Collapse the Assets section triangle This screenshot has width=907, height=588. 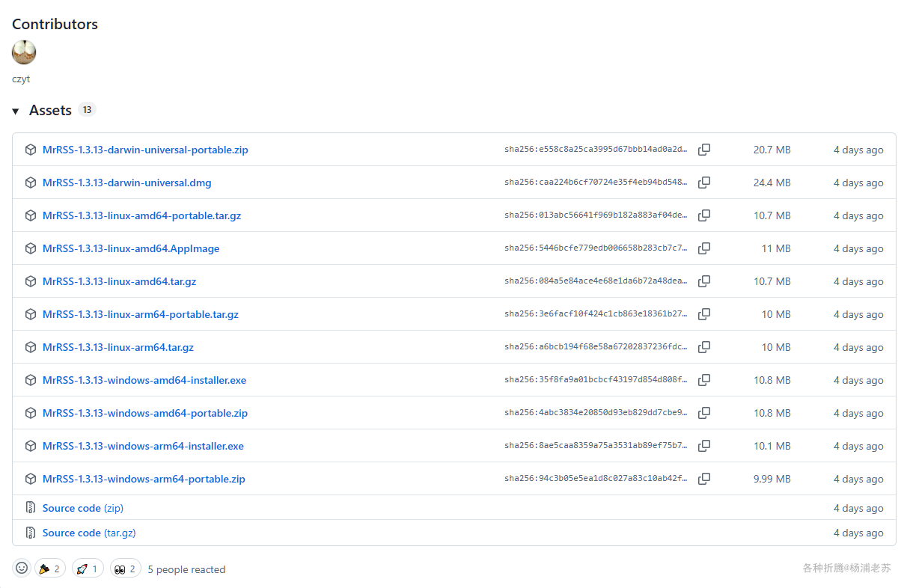(x=16, y=111)
